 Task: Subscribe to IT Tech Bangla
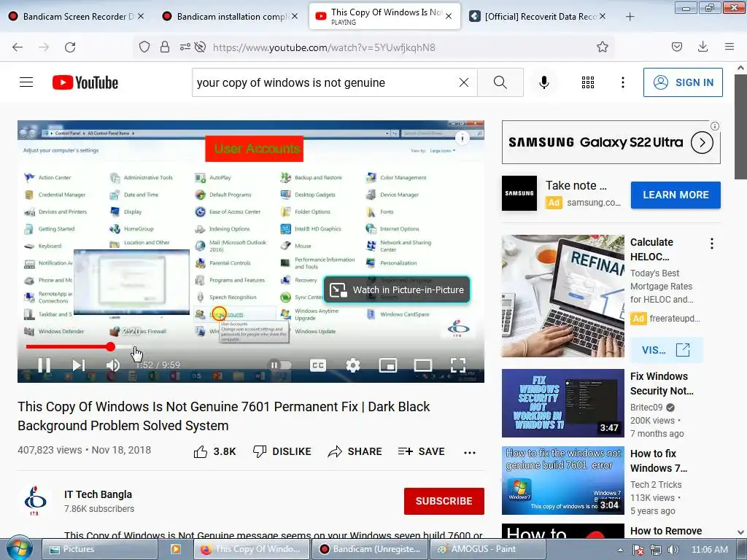pyautogui.click(x=444, y=501)
